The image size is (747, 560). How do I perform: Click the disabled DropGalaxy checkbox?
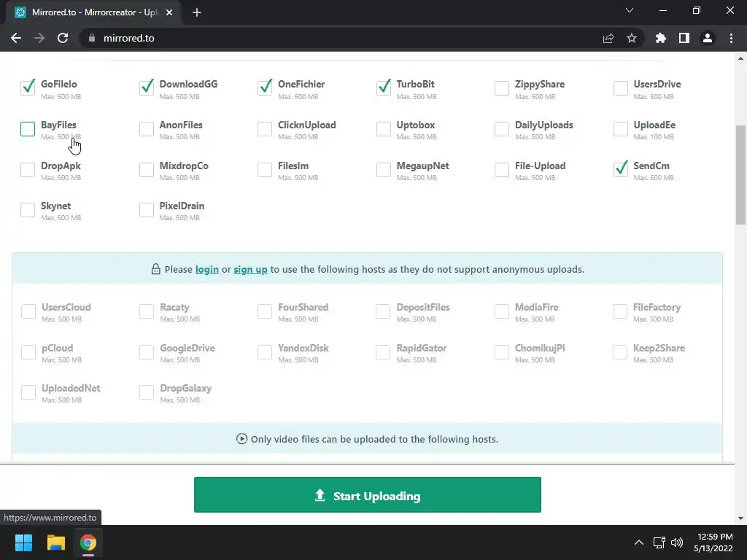(146, 392)
